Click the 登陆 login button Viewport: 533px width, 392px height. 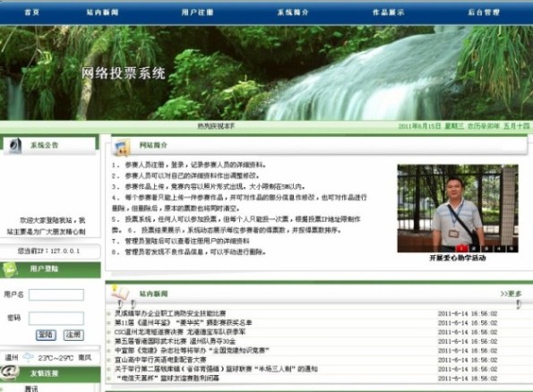[x=46, y=335]
